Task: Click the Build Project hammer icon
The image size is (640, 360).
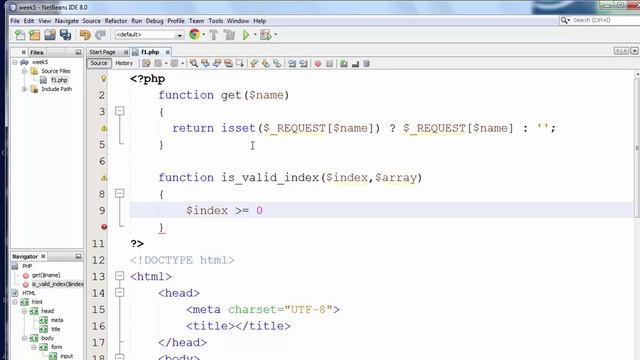Action: pyautogui.click(x=213, y=35)
